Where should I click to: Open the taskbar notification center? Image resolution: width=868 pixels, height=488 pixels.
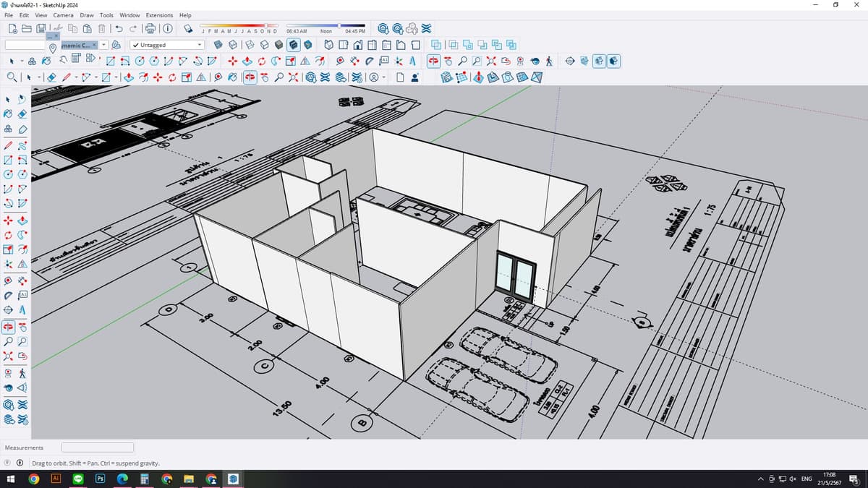click(854, 479)
